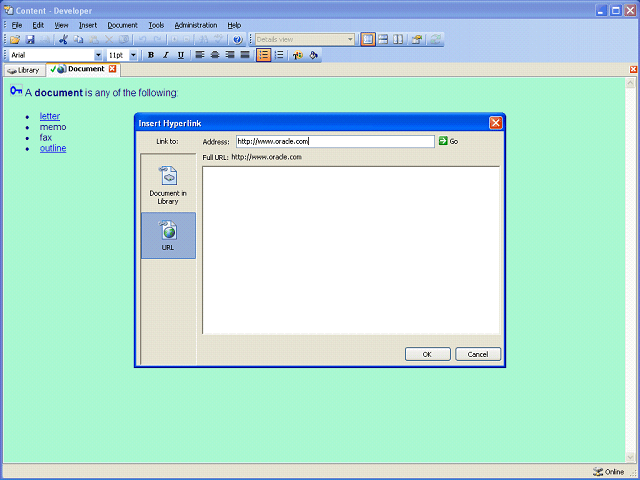Viewport: 640px width, 480px height.
Task: Click the memo bullet text
Action: (x=53, y=127)
